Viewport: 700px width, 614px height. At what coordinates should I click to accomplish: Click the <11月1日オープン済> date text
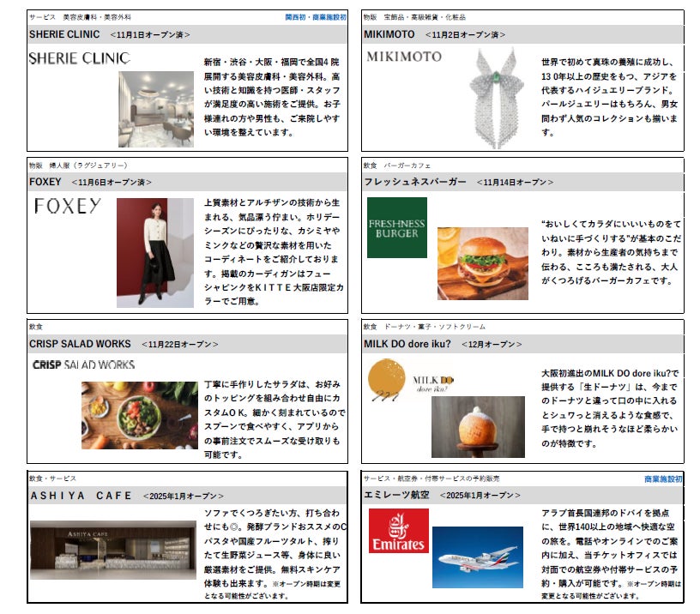click(150, 35)
